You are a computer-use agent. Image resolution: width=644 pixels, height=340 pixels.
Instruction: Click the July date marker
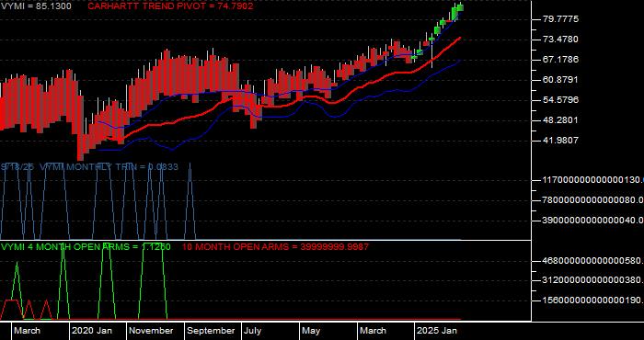[253, 331]
